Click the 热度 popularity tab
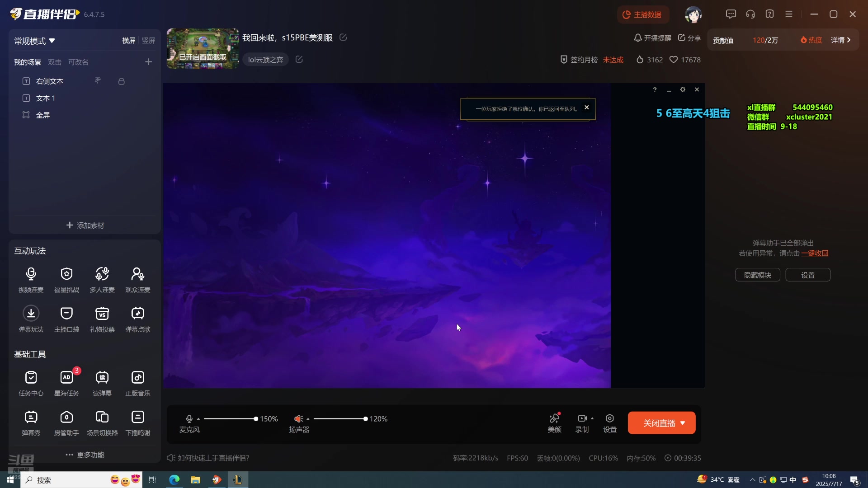The width and height of the screenshot is (868, 488). click(x=811, y=40)
